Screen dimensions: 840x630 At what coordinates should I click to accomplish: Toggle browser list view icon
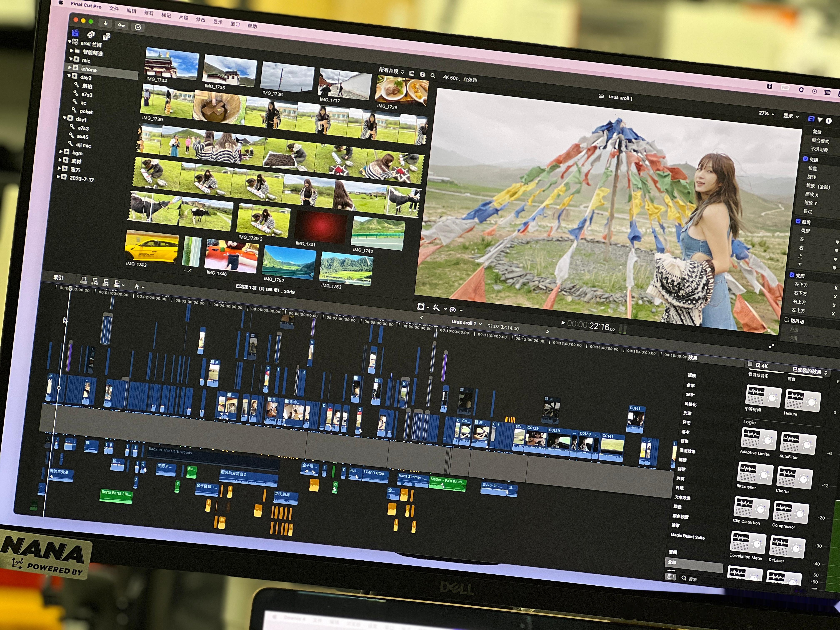coord(412,73)
